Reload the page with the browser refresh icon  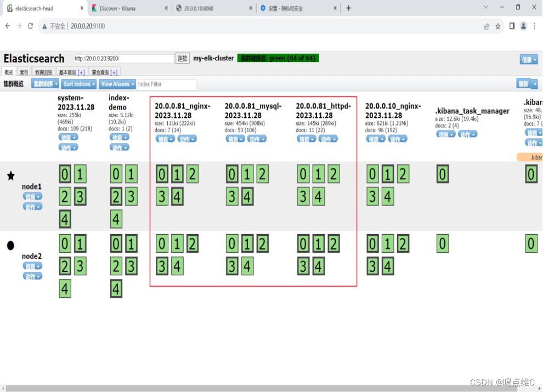coord(31,26)
